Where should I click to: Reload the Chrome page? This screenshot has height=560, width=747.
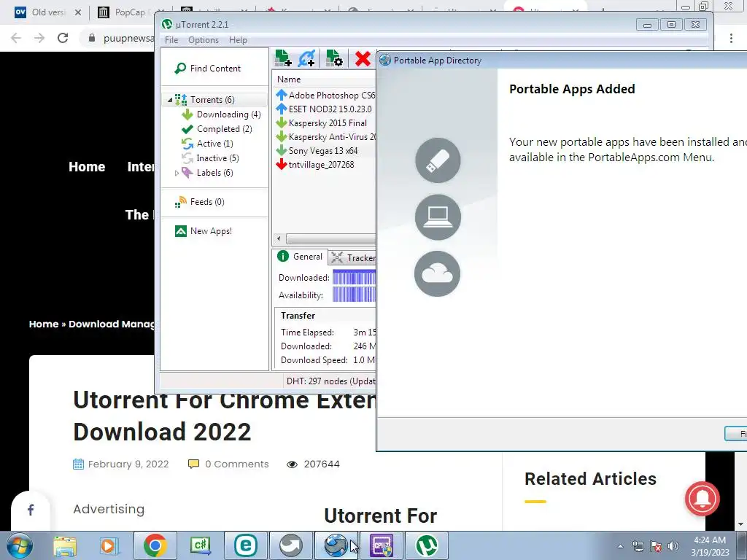tap(63, 38)
